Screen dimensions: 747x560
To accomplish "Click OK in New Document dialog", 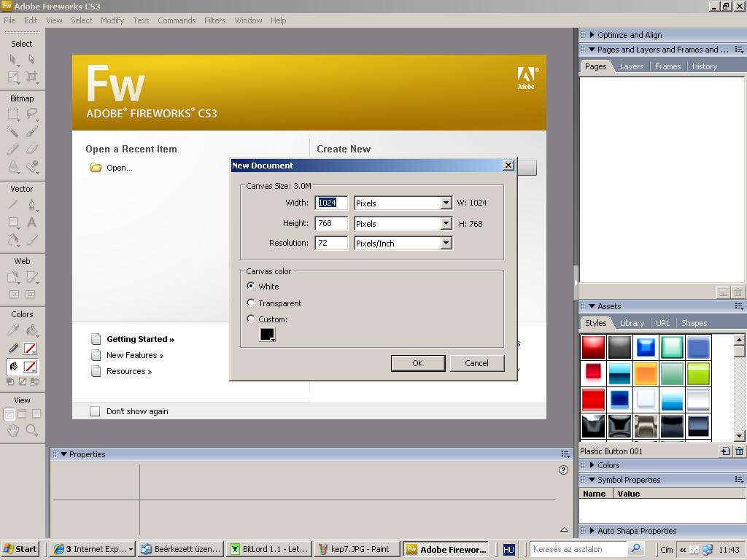I will click(418, 363).
